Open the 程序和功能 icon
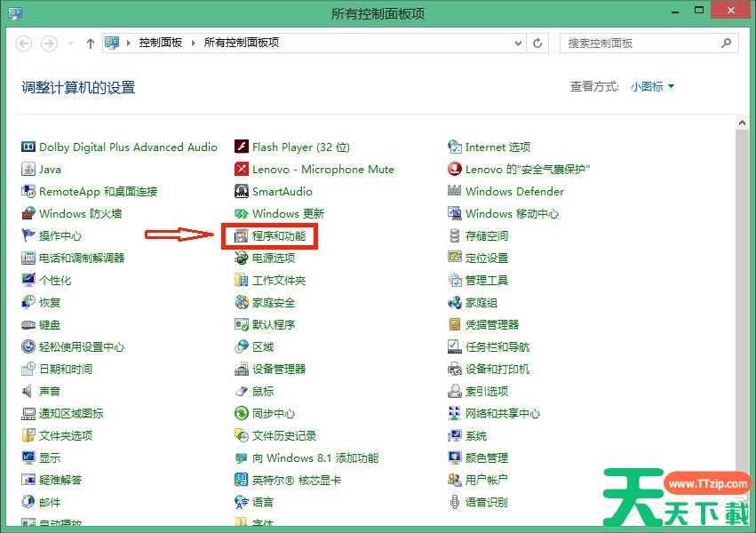 [242, 236]
